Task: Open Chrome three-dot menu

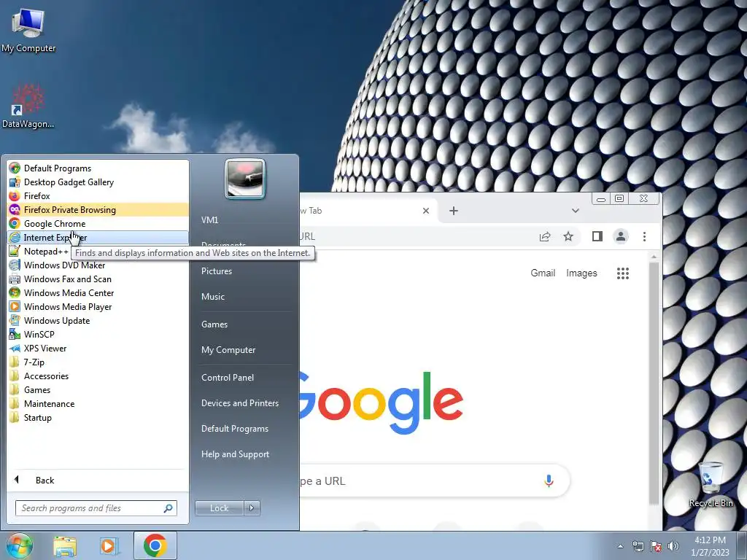Action: (x=645, y=236)
